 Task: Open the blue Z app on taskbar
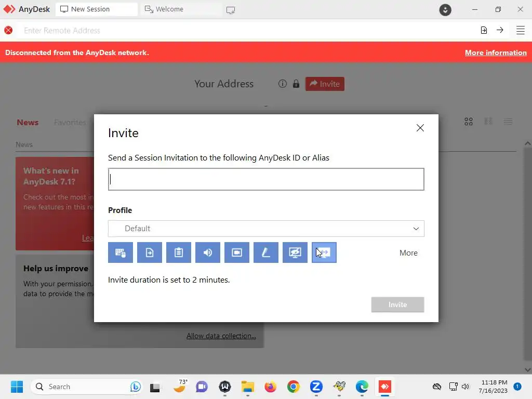click(x=316, y=387)
